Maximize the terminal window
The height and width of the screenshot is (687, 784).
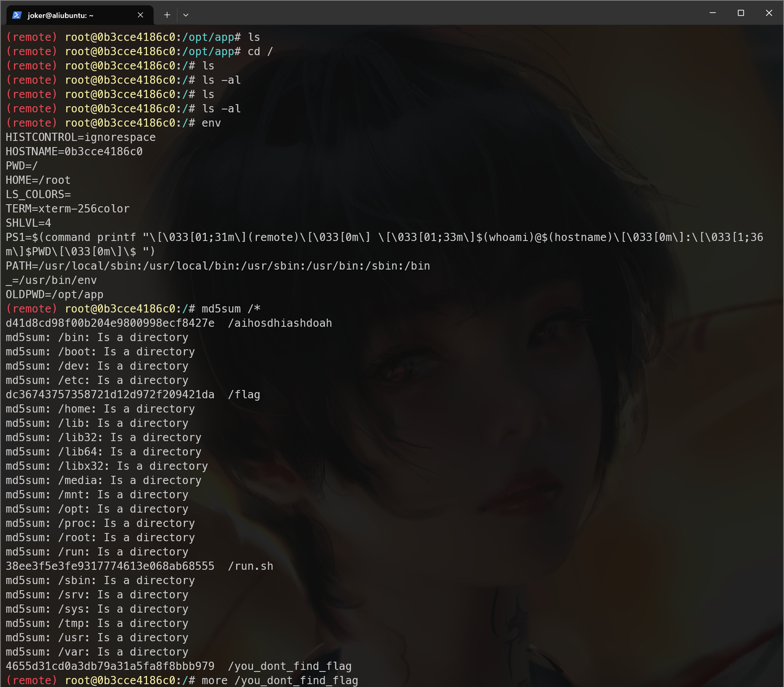741,13
